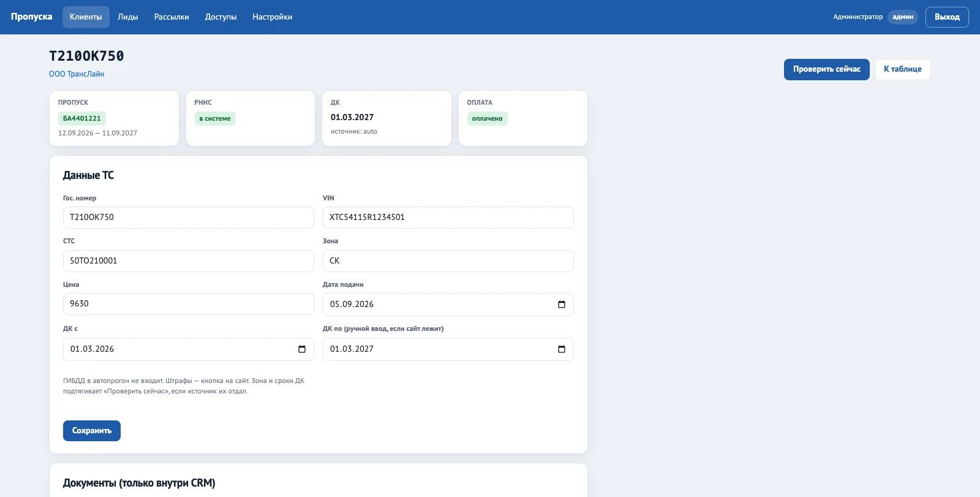Switch to the Лиды tab
This screenshot has height=497, width=980.
point(128,17)
